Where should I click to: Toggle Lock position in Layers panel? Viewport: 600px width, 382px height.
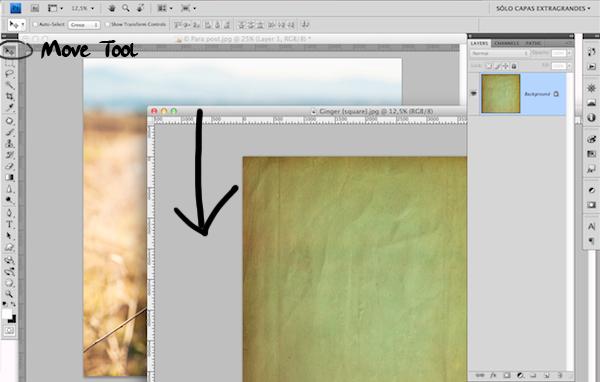tap(505, 66)
